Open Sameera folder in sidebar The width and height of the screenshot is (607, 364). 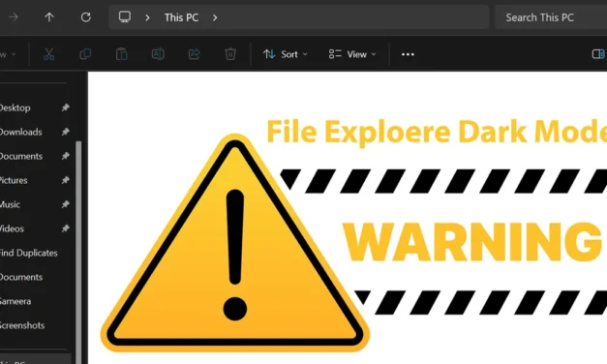tap(15, 301)
